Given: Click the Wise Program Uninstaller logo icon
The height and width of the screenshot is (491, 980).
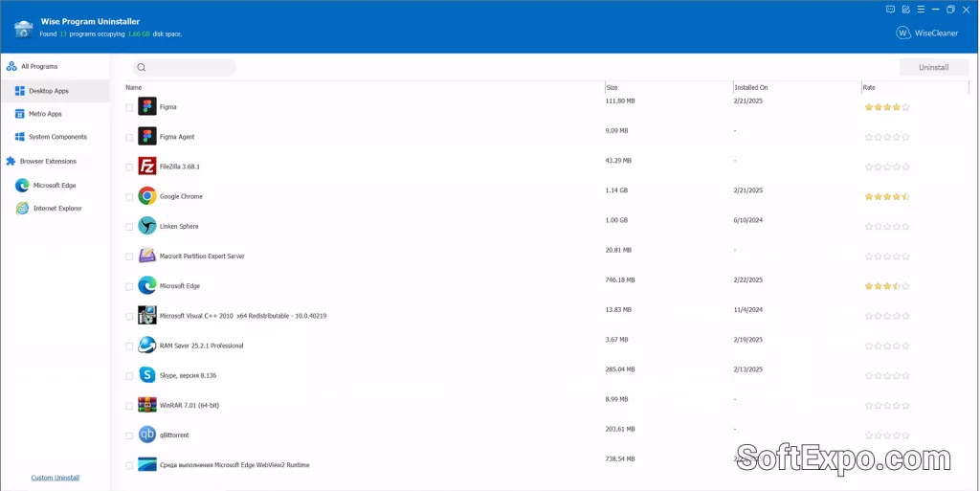Looking at the screenshot, I should tap(24, 28).
